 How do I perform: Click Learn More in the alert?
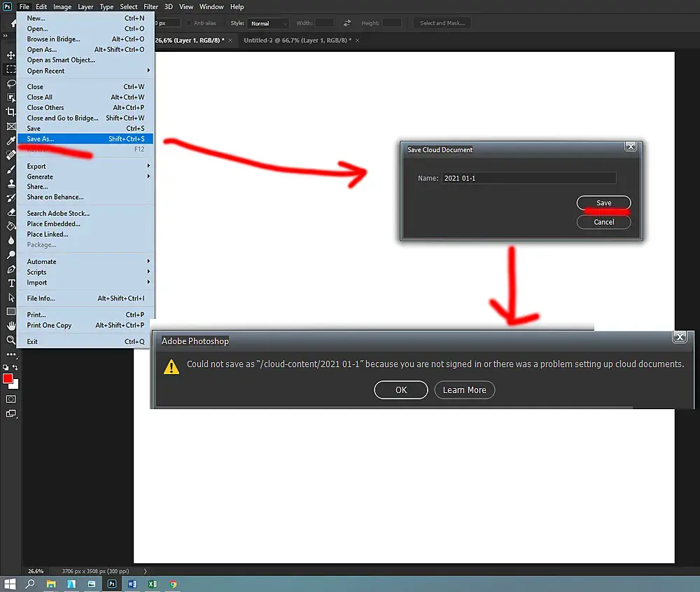[464, 390]
